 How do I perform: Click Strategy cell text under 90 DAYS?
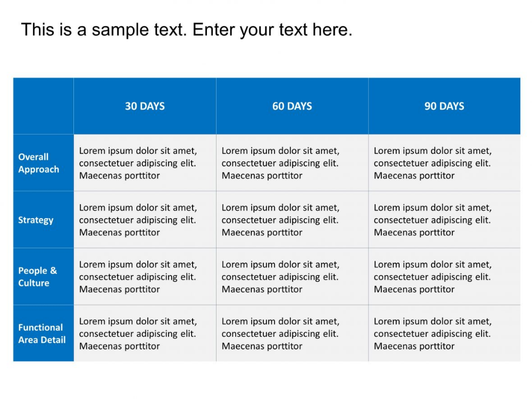433,220
